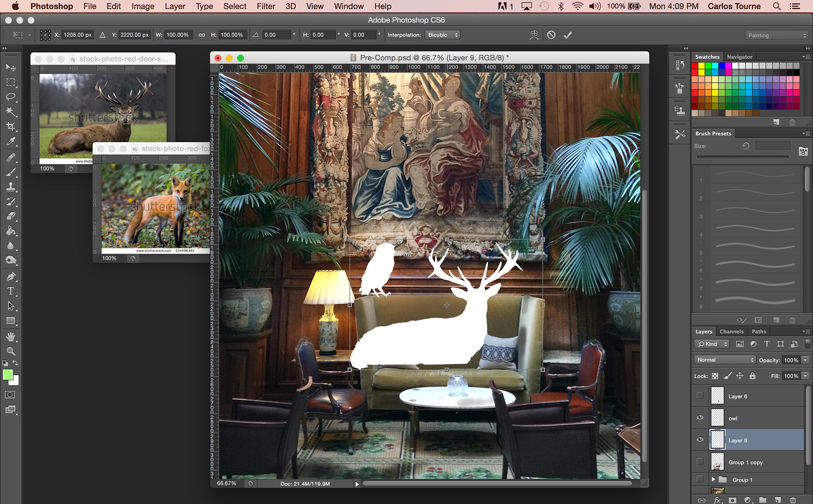Screen dimensions: 813x504
Task: Pick the Type tool
Action: (11, 291)
